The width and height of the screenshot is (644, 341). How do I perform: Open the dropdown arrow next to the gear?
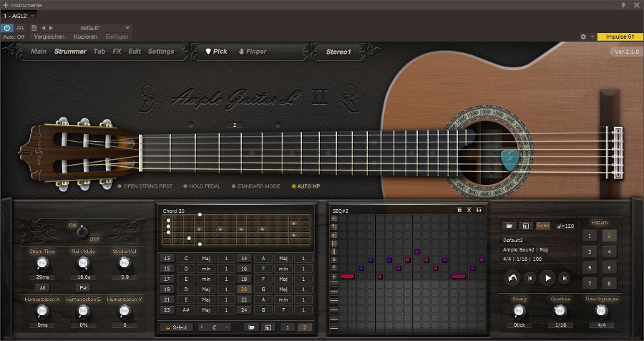592,37
